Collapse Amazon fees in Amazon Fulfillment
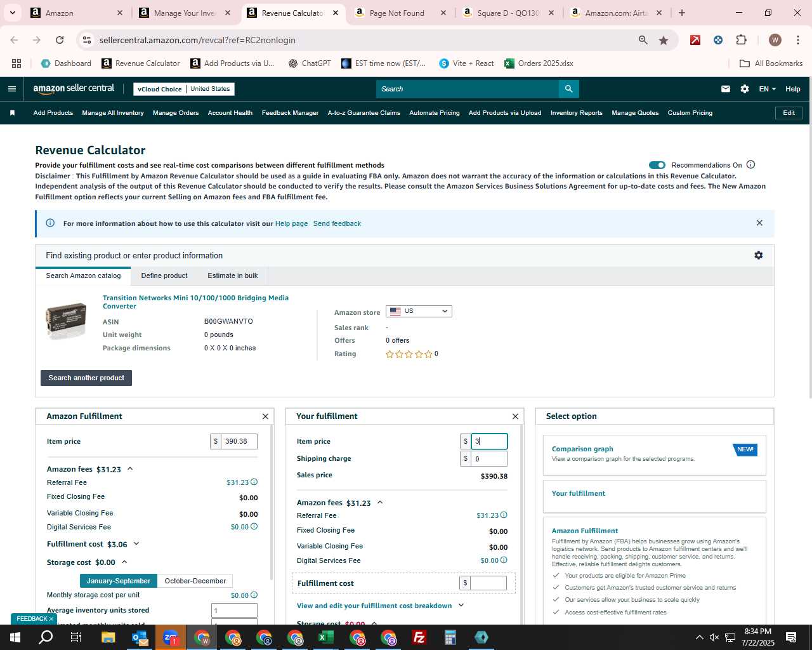Image resolution: width=812 pixels, height=650 pixels. (x=130, y=469)
